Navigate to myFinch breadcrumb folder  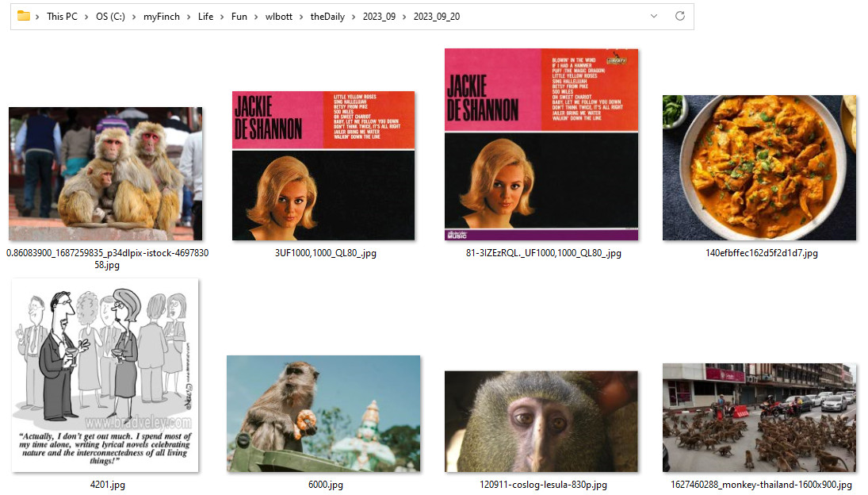[x=162, y=17]
